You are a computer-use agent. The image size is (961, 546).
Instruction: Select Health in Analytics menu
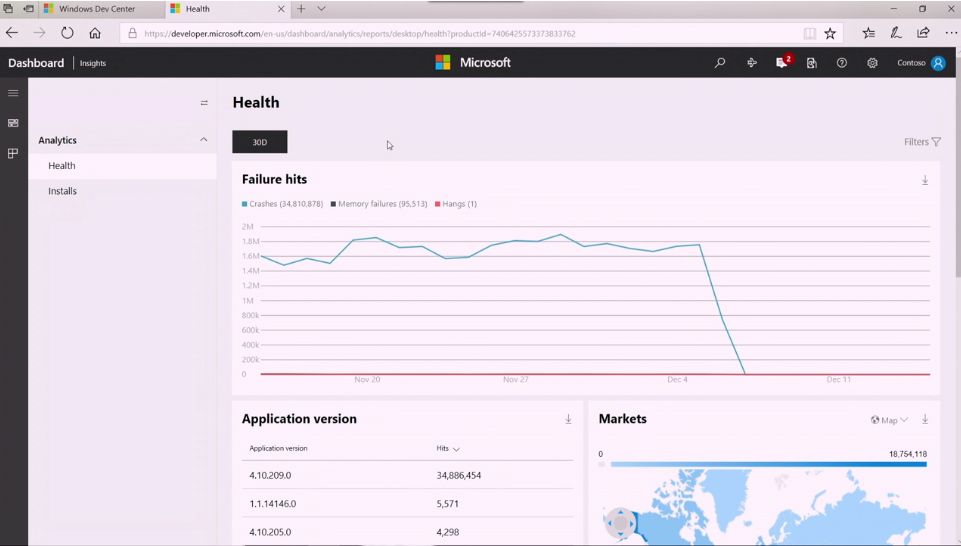click(123, 165)
